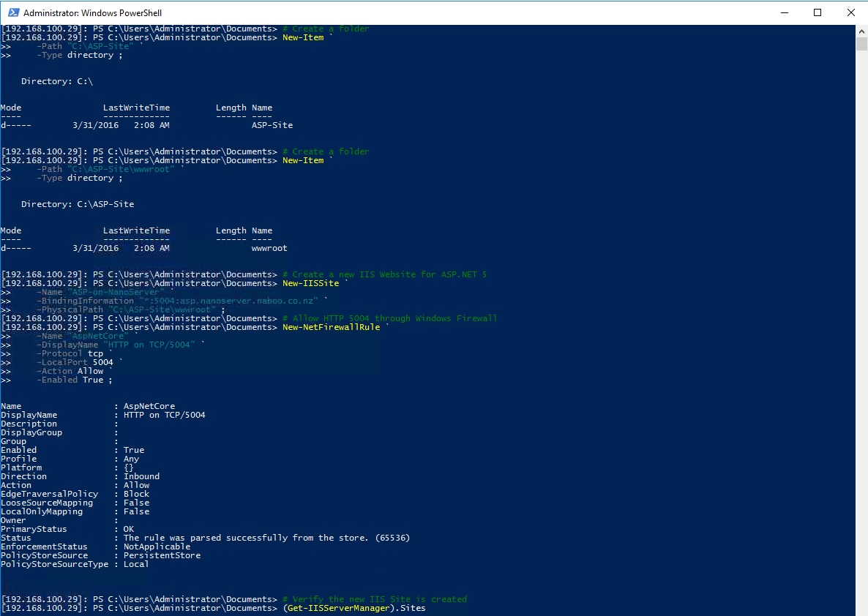The height and width of the screenshot is (616, 868).
Task: Click the "HTTP on TCP/5004" DisplayName output value
Action: pos(165,415)
